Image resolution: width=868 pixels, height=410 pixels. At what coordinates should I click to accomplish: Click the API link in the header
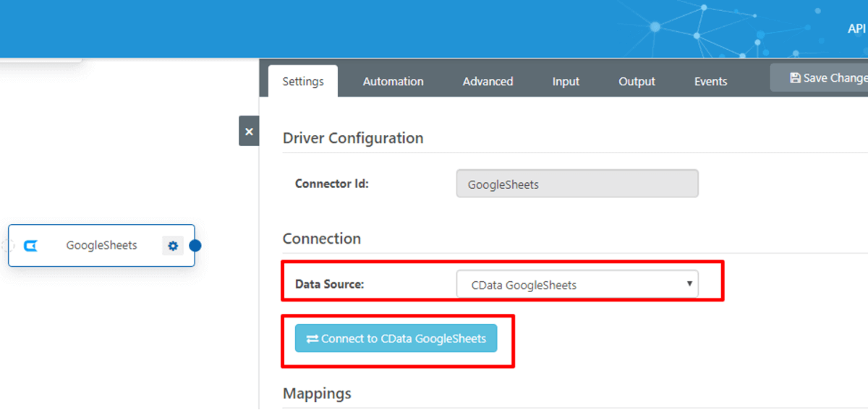click(856, 29)
